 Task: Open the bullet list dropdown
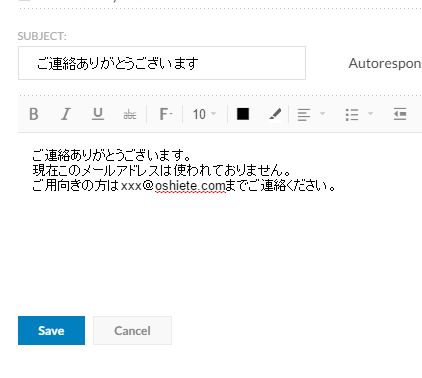(359, 114)
